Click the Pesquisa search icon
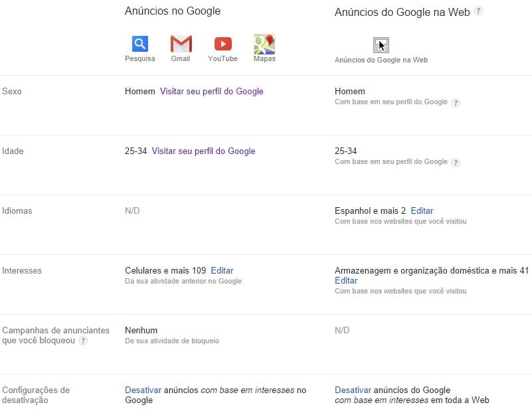 139,44
